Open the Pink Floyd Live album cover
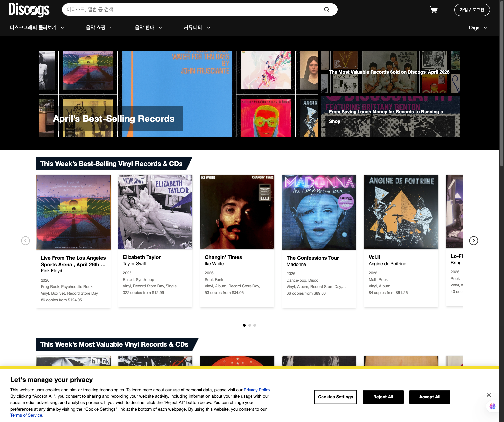The width and height of the screenshot is (504, 422). tap(74, 212)
